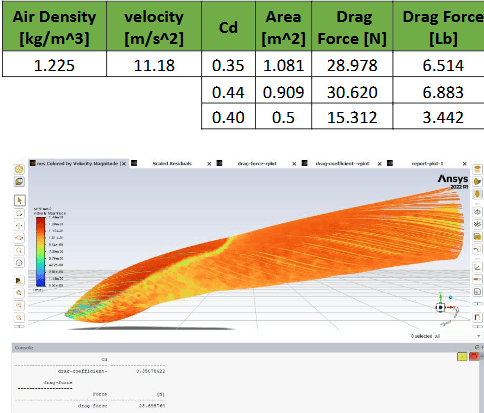484x413 pixels.
Task: Switch to the Scaled Residuals tab
Action: click(x=172, y=163)
